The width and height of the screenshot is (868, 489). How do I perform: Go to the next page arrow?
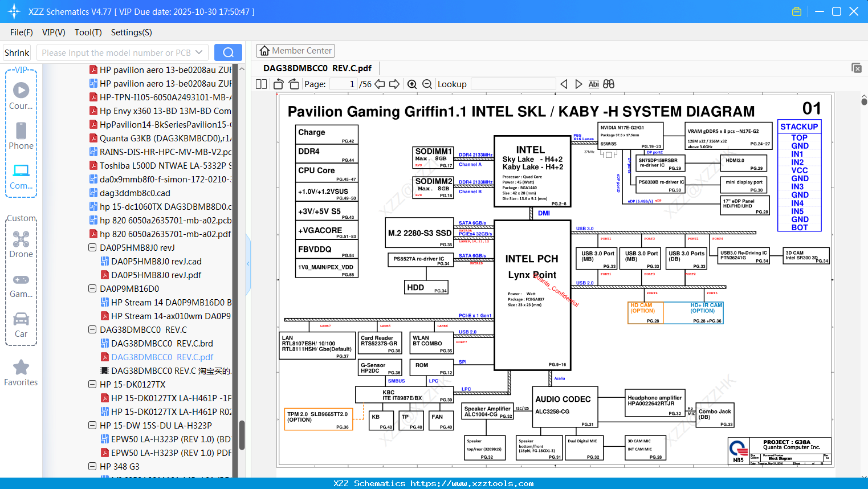pyautogui.click(x=394, y=84)
